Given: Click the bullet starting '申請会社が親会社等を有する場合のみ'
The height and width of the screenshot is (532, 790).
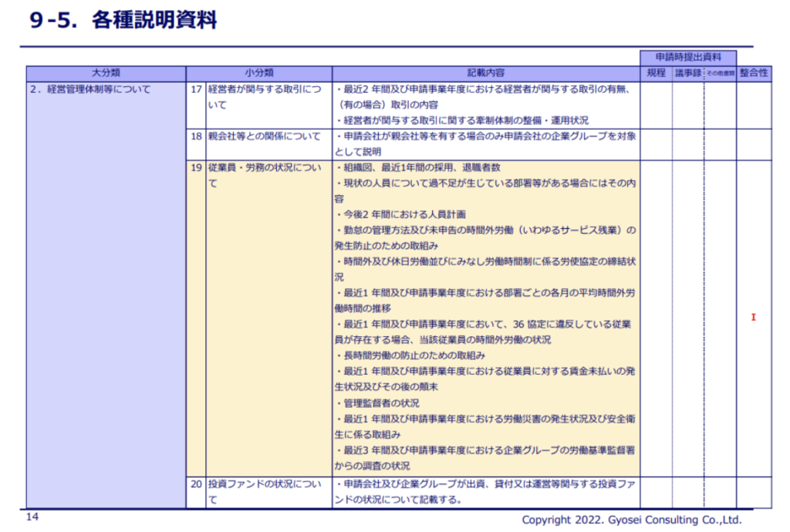Looking at the screenshot, I should [486, 136].
